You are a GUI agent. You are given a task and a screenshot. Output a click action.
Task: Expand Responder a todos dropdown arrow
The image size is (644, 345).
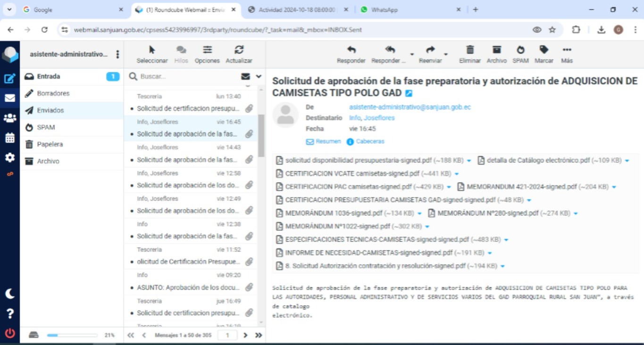(x=411, y=55)
